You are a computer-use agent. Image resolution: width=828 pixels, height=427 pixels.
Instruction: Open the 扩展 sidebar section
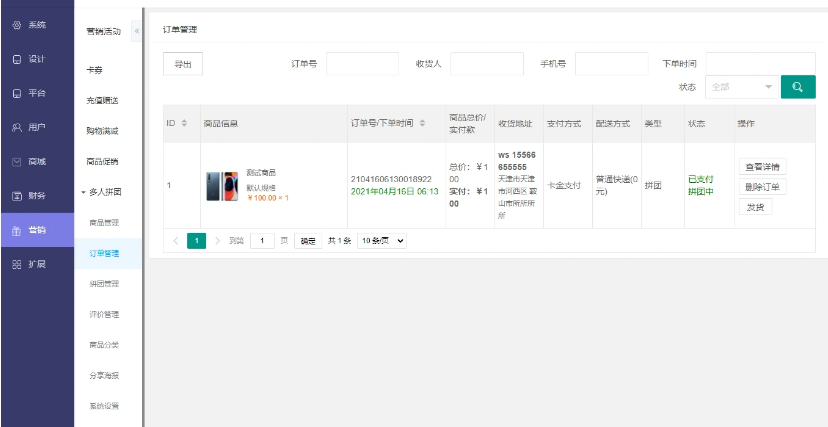pyautogui.click(x=30, y=264)
